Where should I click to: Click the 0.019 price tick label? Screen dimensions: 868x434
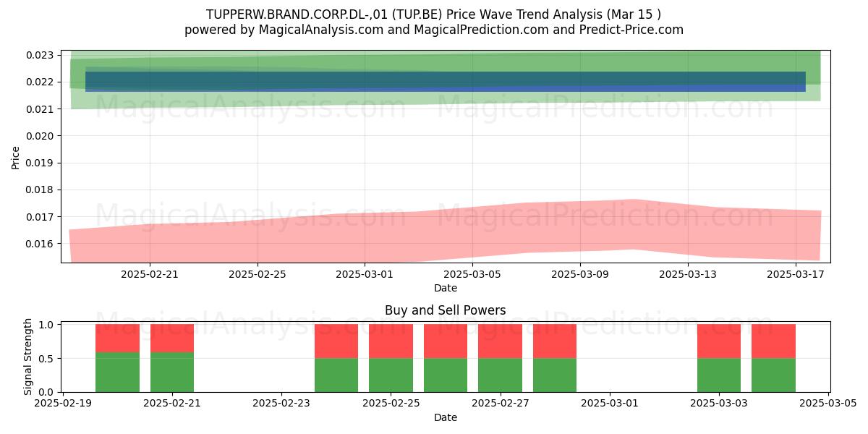coord(41,163)
